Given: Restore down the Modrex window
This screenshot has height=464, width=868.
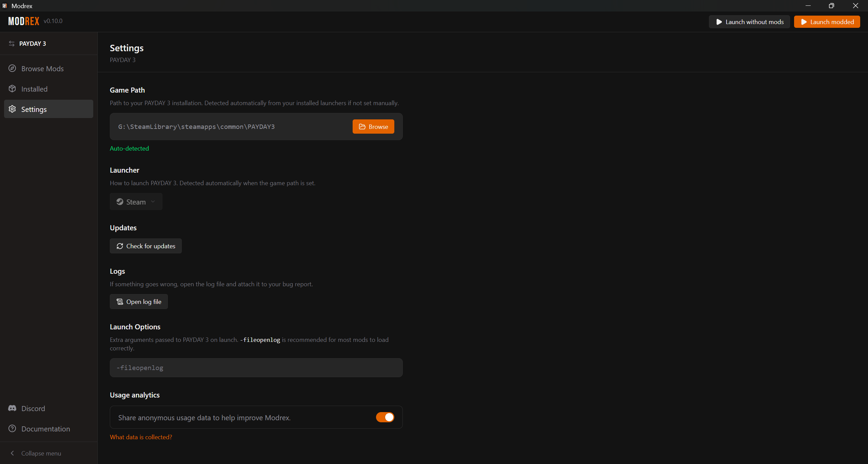Looking at the screenshot, I should point(831,6).
